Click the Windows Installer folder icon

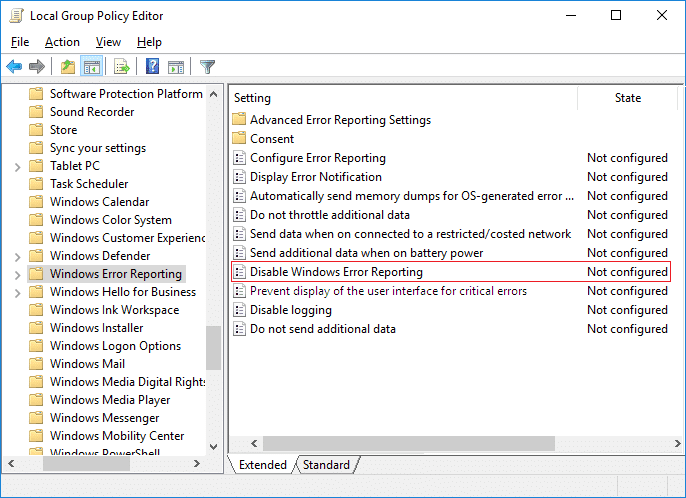pyautogui.click(x=36, y=328)
